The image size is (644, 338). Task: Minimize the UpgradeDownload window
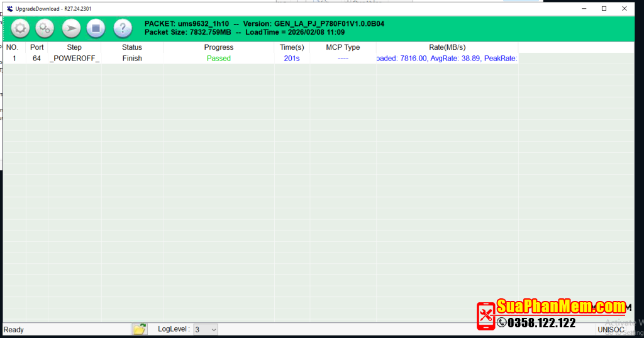pyautogui.click(x=584, y=8)
